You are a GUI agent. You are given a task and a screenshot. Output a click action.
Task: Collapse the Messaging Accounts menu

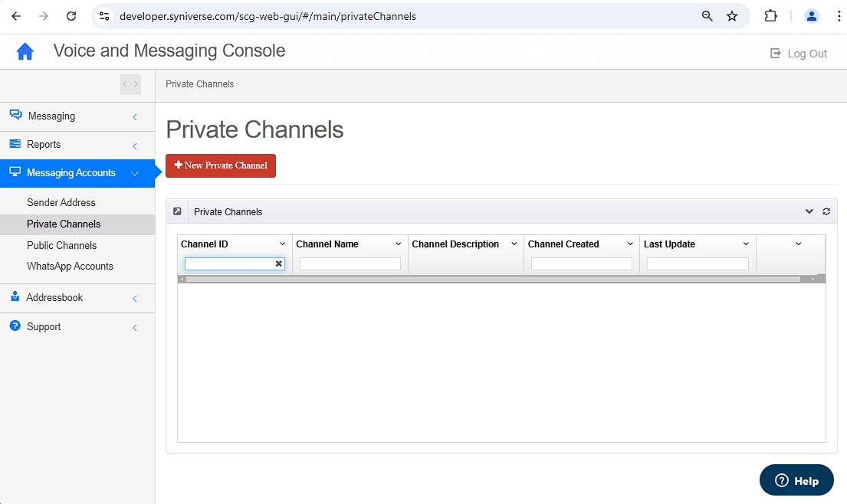coord(77,173)
